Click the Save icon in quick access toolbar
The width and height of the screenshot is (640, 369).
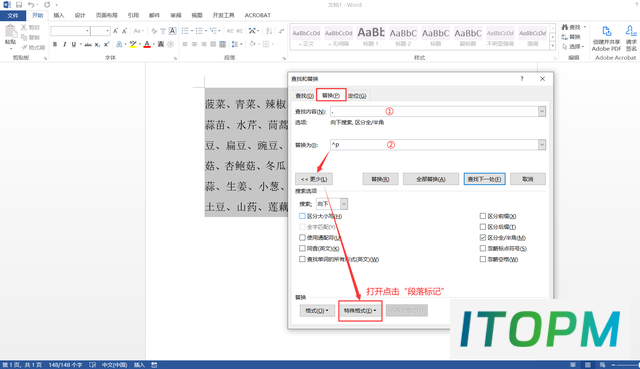pyautogui.click(x=19, y=5)
